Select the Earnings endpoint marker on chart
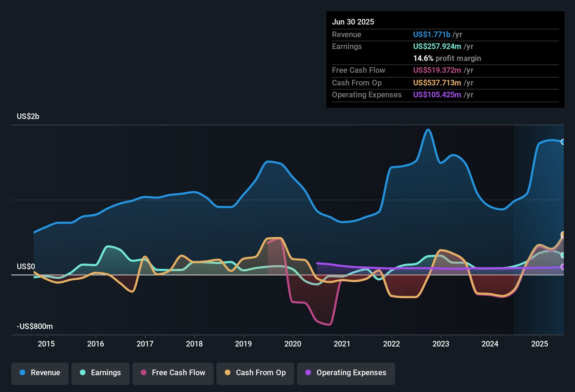This screenshot has height=392, width=575. tap(563, 255)
